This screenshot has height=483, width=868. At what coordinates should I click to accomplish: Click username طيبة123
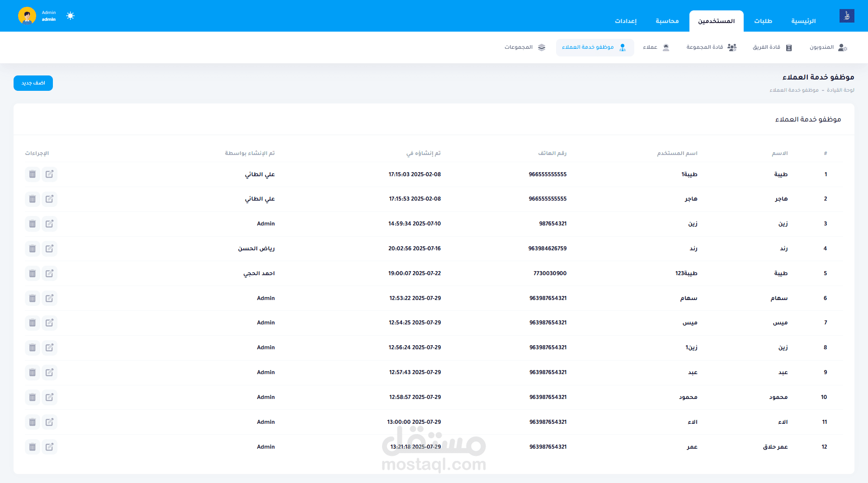click(x=686, y=273)
